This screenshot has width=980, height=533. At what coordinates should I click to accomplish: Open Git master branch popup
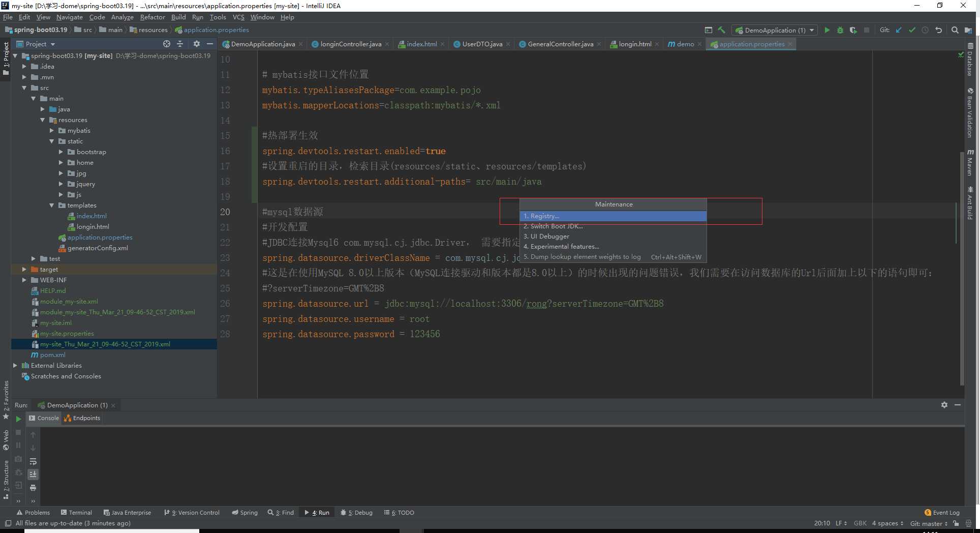point(929,523)
